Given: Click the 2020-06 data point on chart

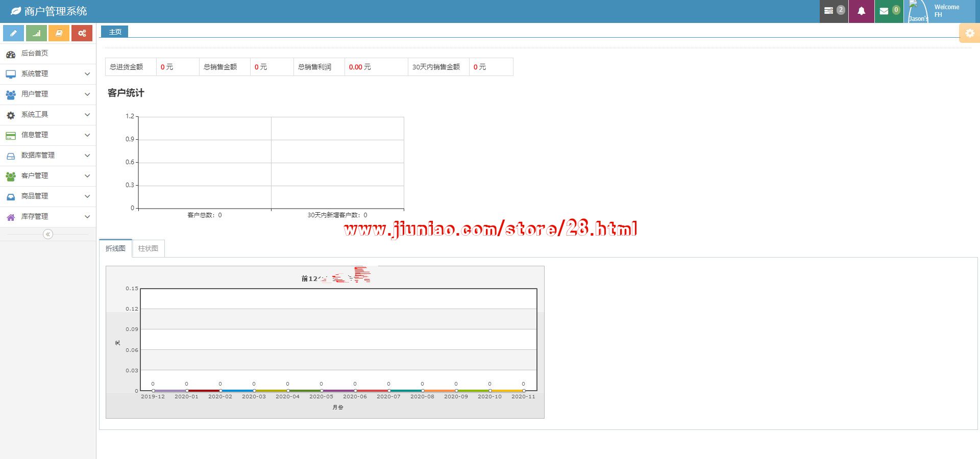Looking at the screenshot, I should click(x=355, y=391).
